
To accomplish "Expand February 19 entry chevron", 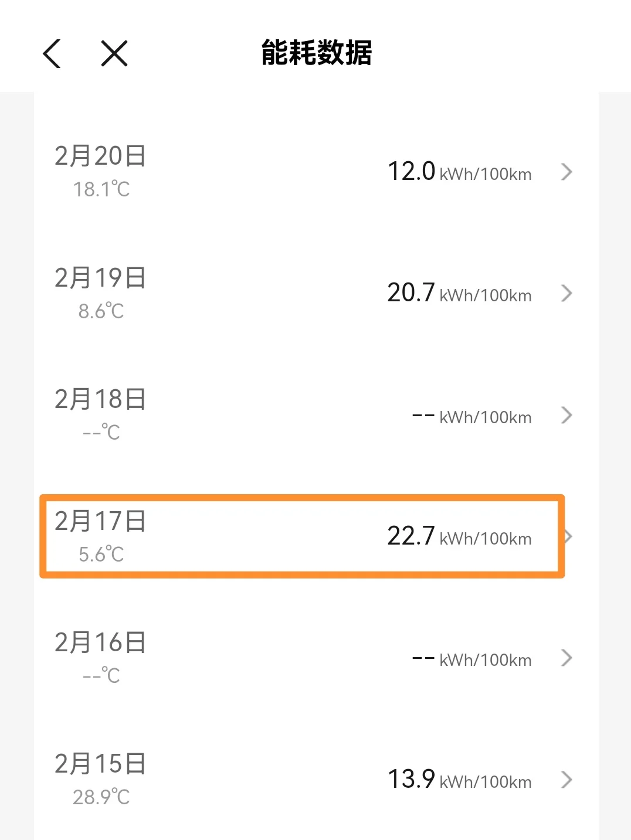I will point(566,293).
